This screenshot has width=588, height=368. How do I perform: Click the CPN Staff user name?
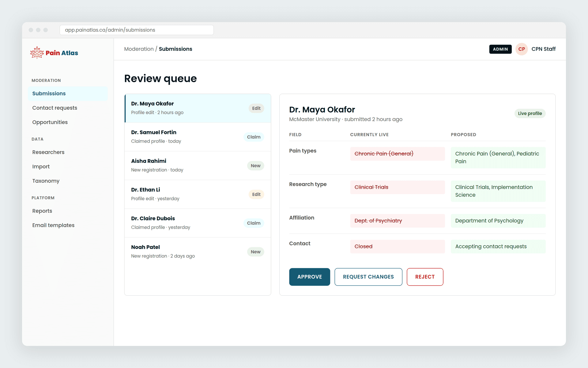click(x=543, y=49)
